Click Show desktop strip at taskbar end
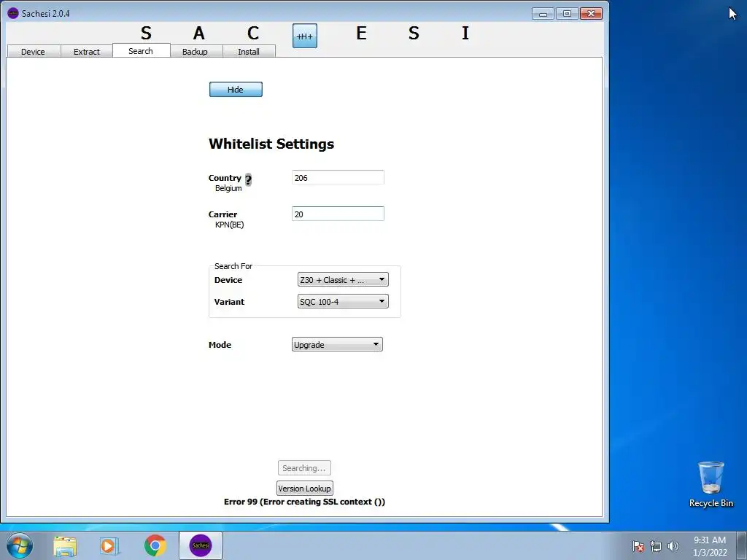The height and width of the screenshot is (560, 747). coord(741,545)
